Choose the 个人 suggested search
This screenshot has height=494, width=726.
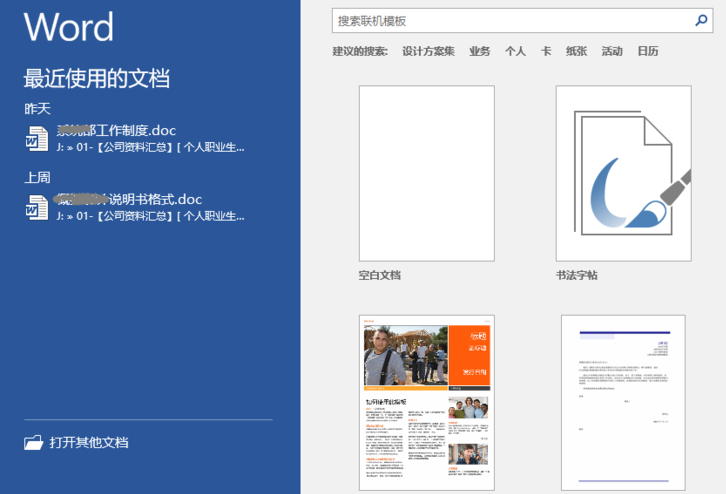[x=515, y=51]
